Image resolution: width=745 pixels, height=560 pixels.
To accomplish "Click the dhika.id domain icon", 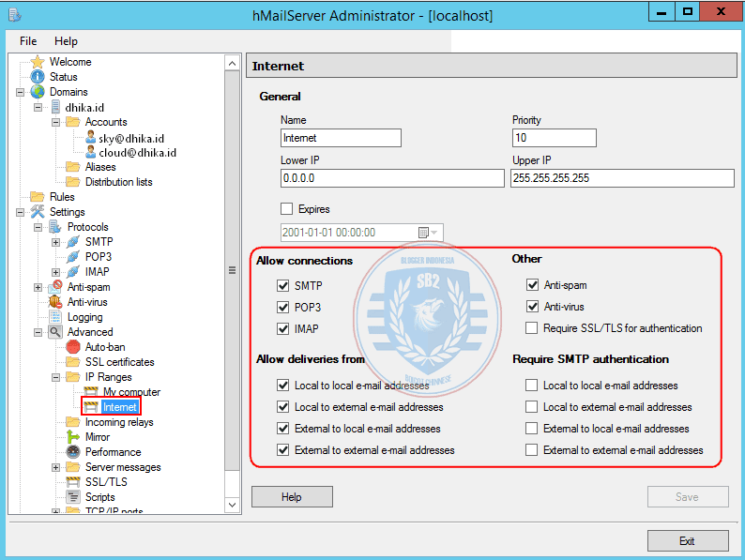I will pos(55,107).
